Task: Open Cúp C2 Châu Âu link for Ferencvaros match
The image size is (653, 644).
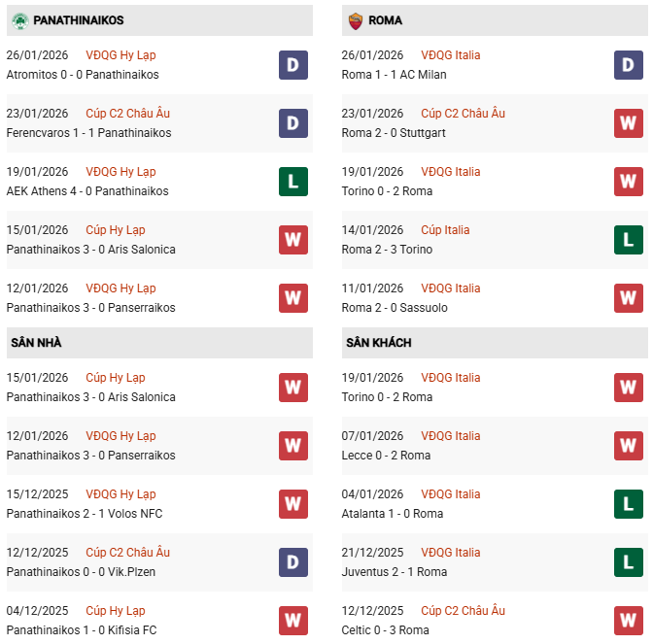Action: pos(127,114)
